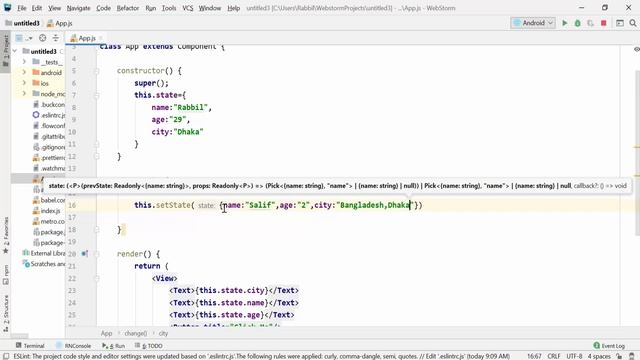Collapse the constructor fold marker on line 5
Viewport: 640px width, 360px height.
(97, 71)
